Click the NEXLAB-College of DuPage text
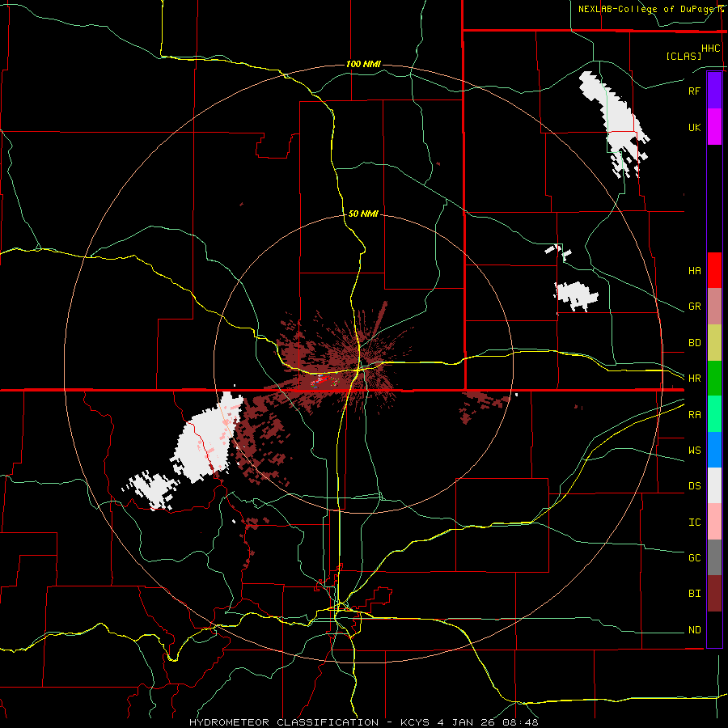This screenshot has height=728, width=728. [648, 9]
